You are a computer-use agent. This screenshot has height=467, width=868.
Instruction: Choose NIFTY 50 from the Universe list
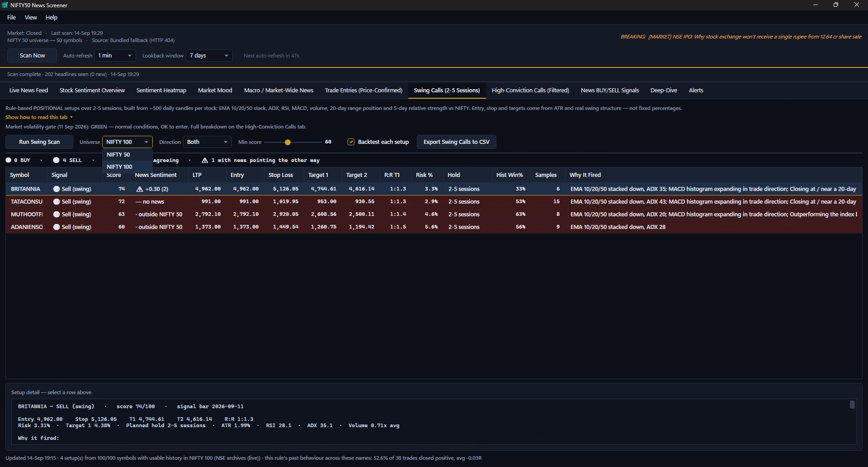click(x=127, y=155)
